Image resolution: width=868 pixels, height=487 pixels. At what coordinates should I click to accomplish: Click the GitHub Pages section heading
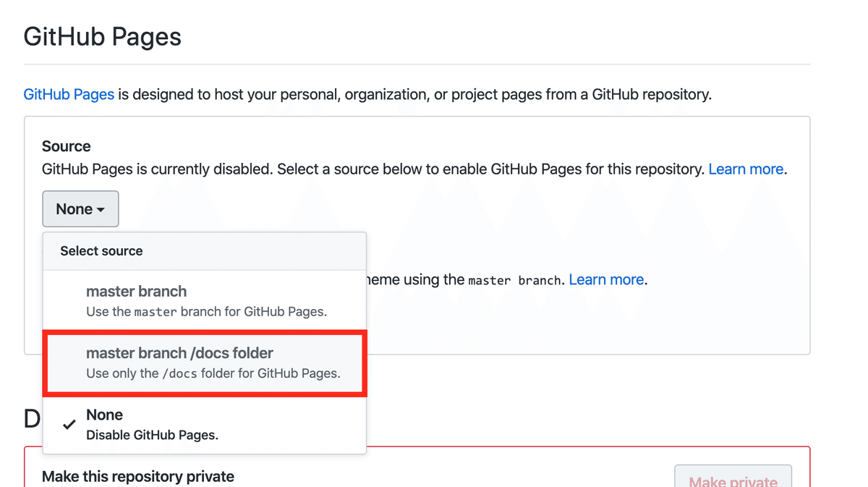pyautogui.click(x=103, y=36)
